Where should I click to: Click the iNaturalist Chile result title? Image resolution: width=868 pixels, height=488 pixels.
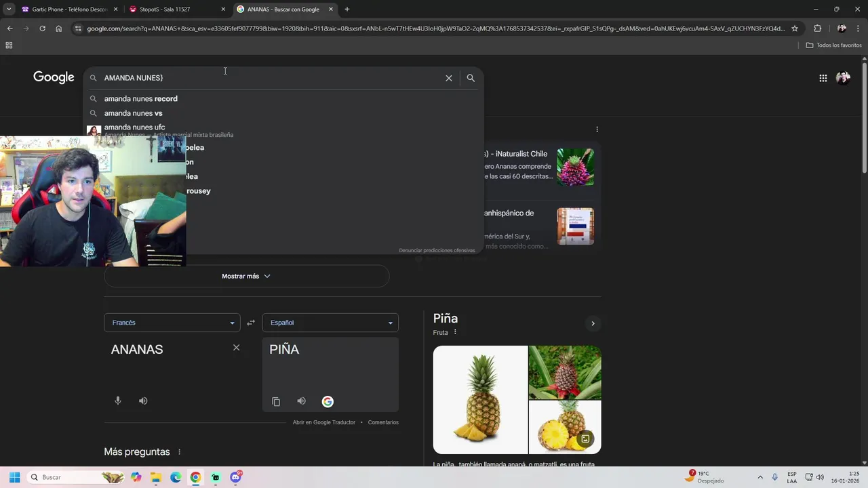tap(516, 154)
